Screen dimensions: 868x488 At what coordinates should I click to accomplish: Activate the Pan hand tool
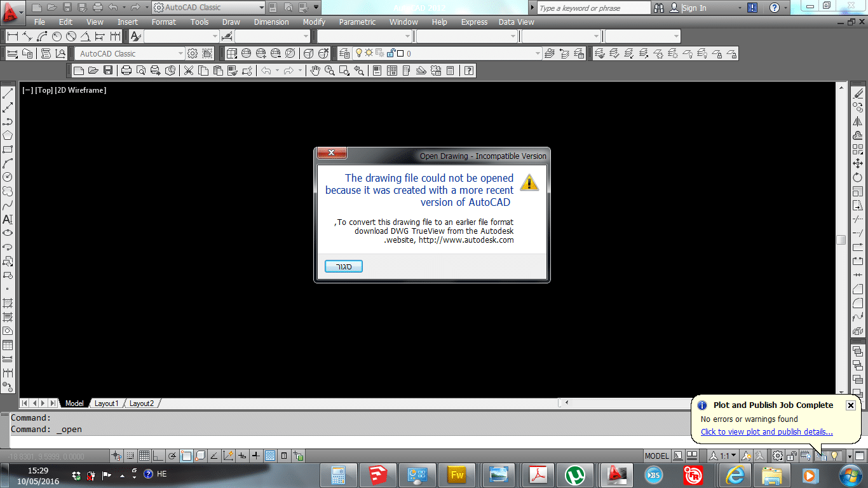tap(315, 71)
